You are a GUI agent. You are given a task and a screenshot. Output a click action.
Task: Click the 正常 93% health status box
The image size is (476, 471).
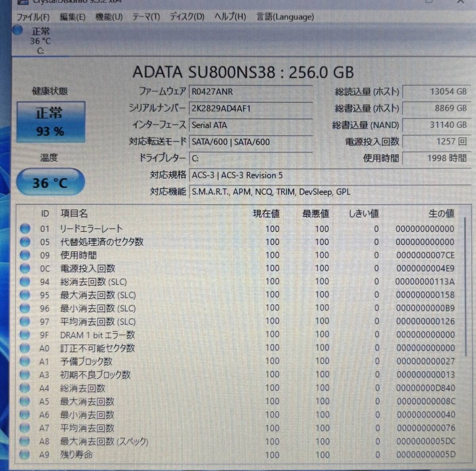(x=50, y=122)
